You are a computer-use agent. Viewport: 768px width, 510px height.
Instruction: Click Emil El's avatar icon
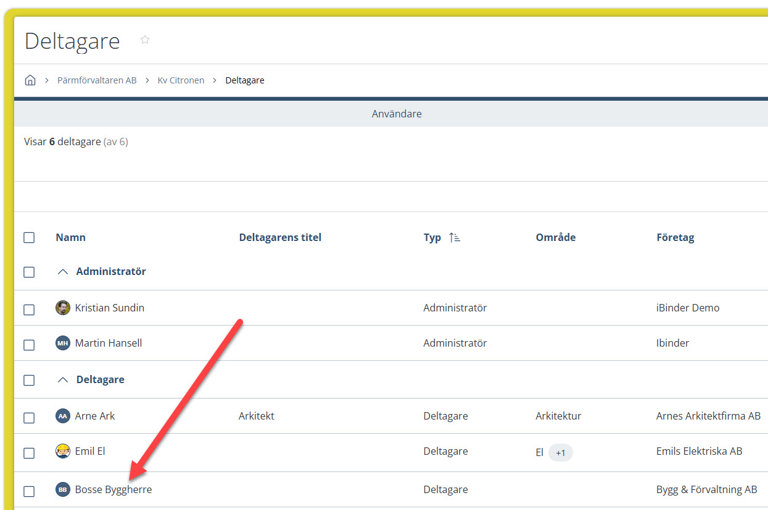point(63,451)
